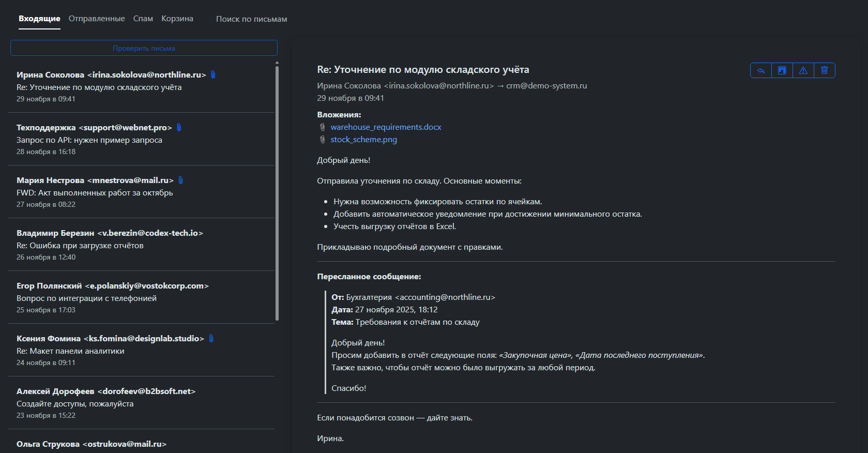Delete the email with trash icon
The height and width of the screenshot is (453, 868).
(x=825, y=70)
